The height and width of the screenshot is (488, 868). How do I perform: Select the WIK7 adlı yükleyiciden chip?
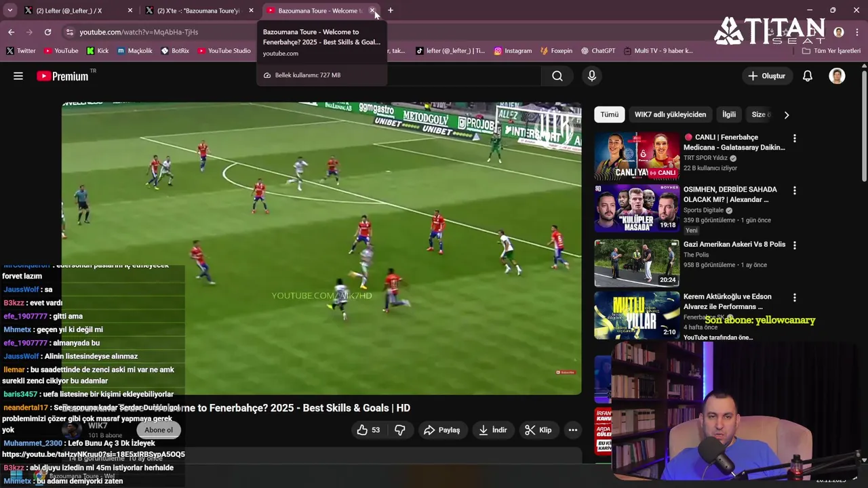(x=670, y=115)
